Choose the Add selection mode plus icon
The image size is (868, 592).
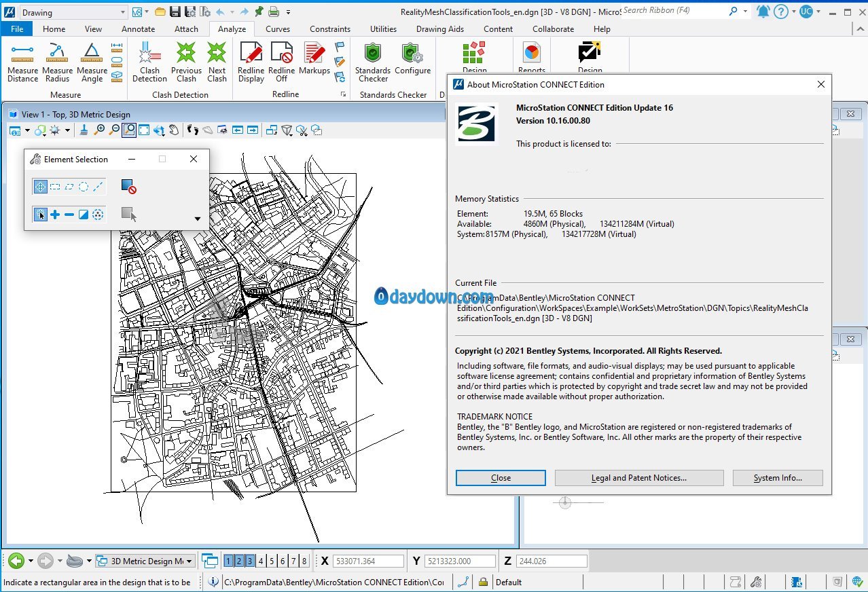pos(55,215)
